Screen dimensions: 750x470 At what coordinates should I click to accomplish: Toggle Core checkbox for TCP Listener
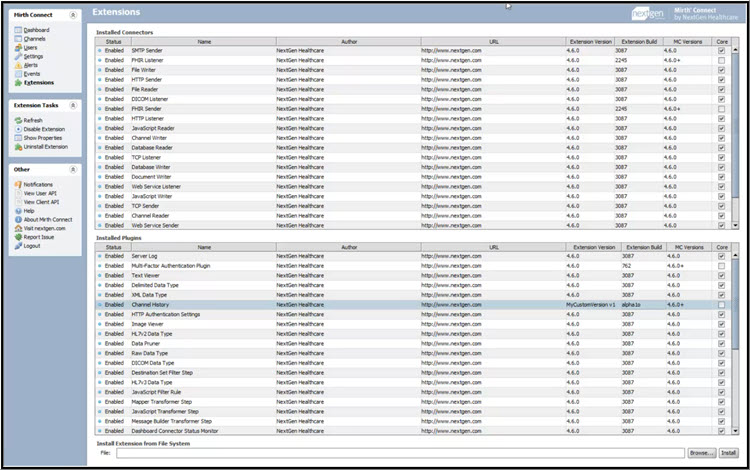pyautogui.click(x=721, y=157)
